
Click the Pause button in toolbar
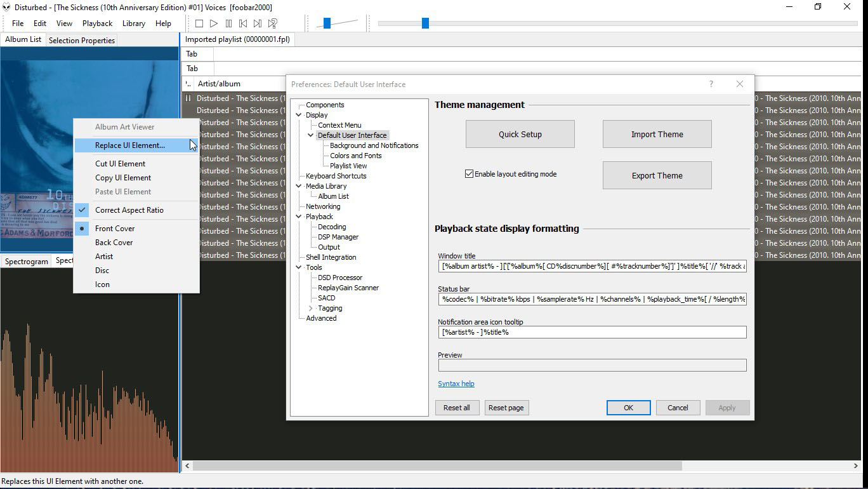click(x=228, y=23)
